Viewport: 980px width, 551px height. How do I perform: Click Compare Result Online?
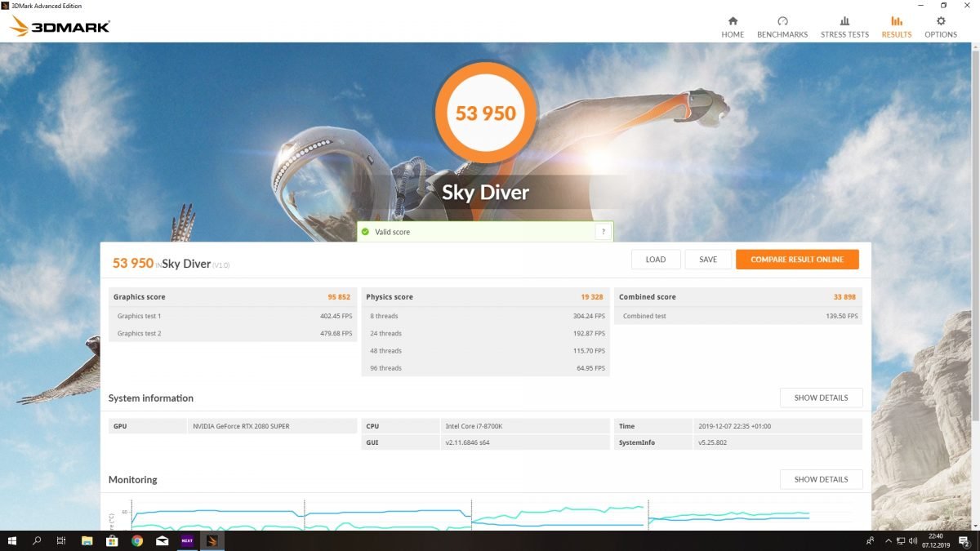point(797,260)
